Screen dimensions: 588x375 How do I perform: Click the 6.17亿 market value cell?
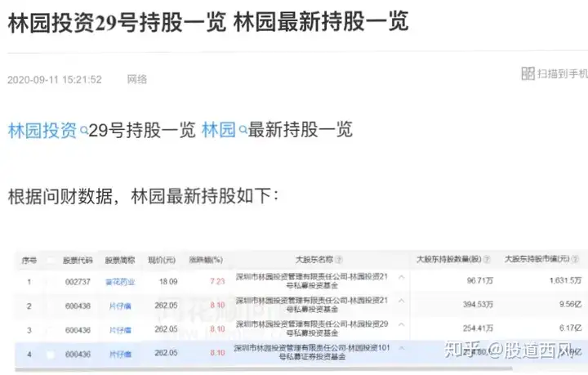(571, 328)
